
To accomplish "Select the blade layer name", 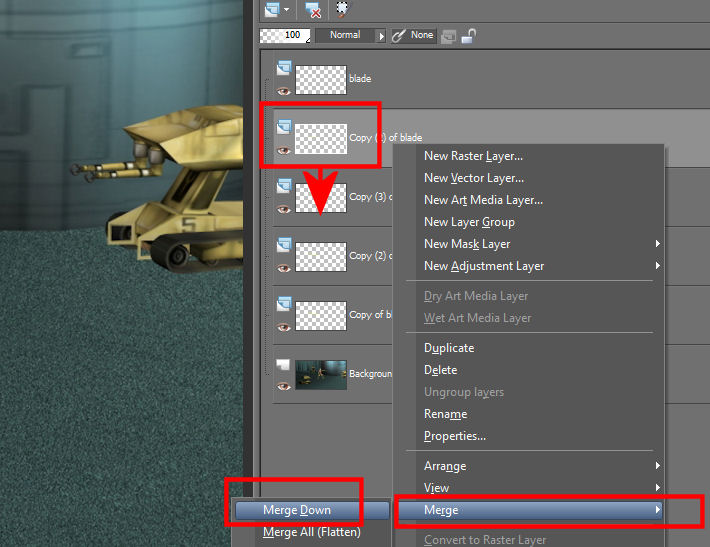I will pyautogui.click(x=360, y=79).
